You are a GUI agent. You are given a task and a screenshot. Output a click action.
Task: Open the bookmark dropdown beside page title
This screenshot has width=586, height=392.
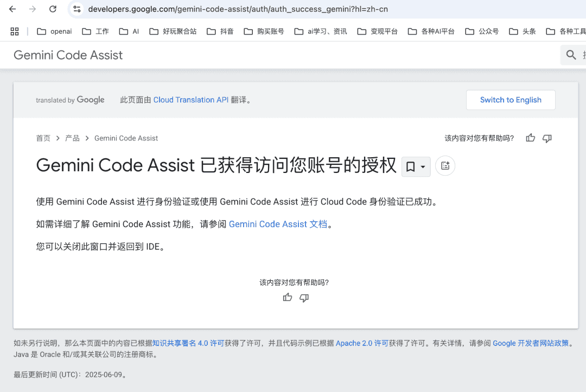point(416,166)
